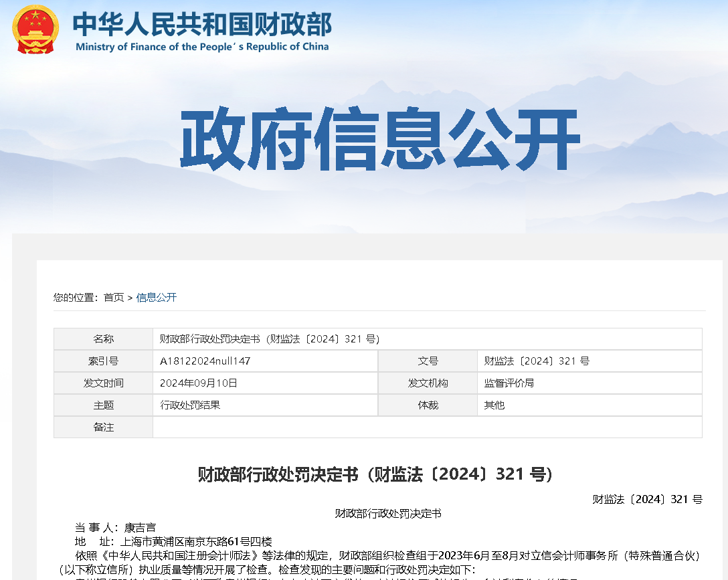Click the 主题 label cell

tap(104, 405)
